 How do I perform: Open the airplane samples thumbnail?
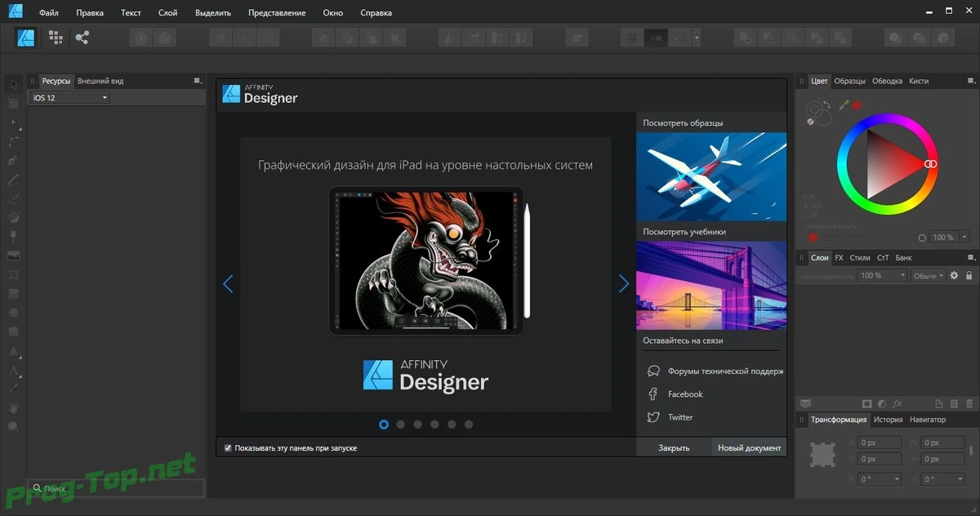711,176
